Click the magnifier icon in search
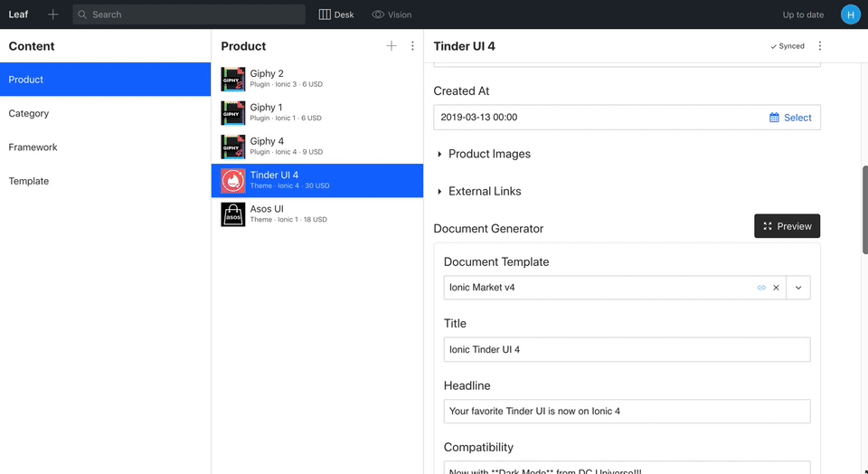Viewport: 868px width, 474px height. 82,14
